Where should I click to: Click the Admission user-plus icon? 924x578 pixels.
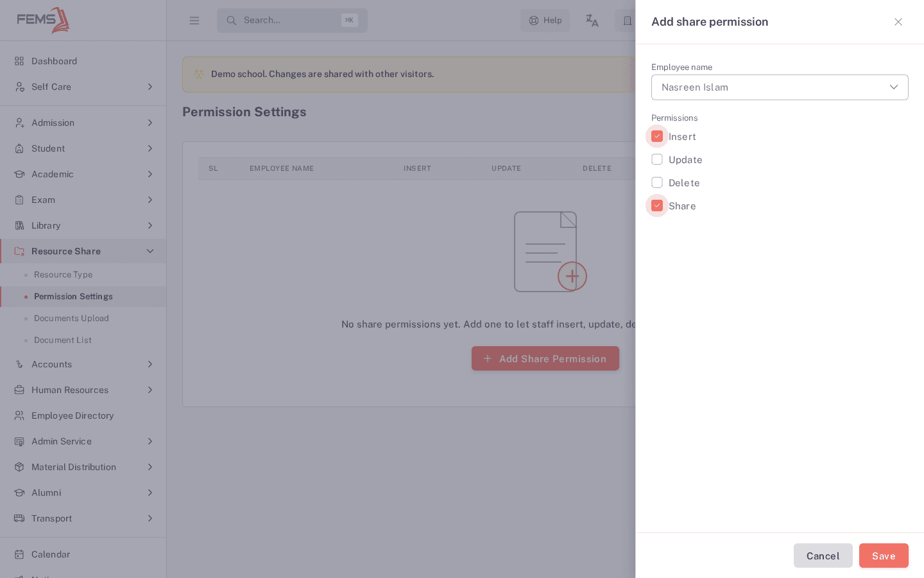tap(19, 123)
